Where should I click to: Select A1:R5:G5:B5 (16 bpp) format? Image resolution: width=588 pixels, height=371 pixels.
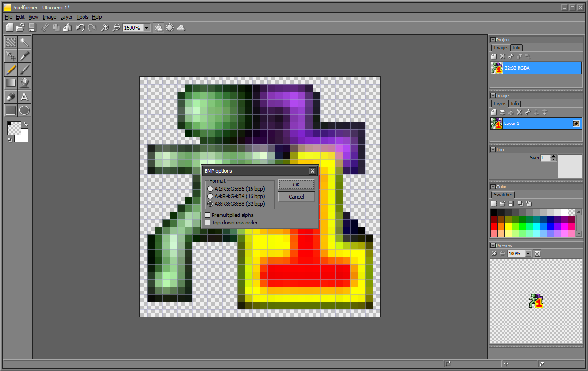tap(236, 189)
